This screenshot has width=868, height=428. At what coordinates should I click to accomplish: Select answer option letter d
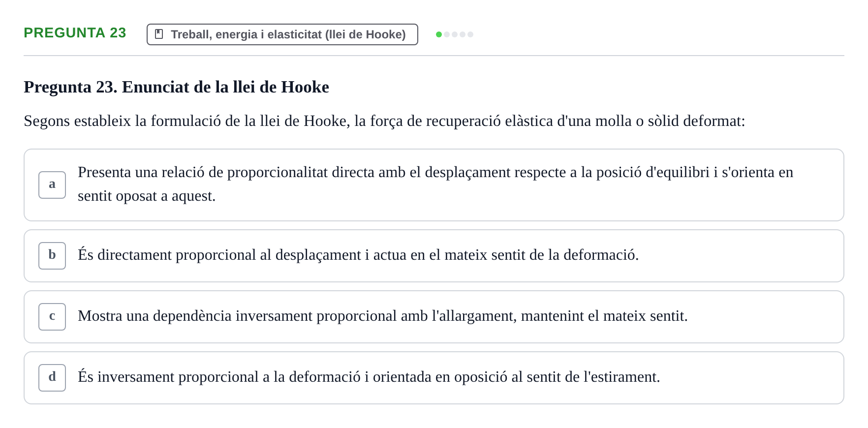pyautogui.click(x=52, y=378)
